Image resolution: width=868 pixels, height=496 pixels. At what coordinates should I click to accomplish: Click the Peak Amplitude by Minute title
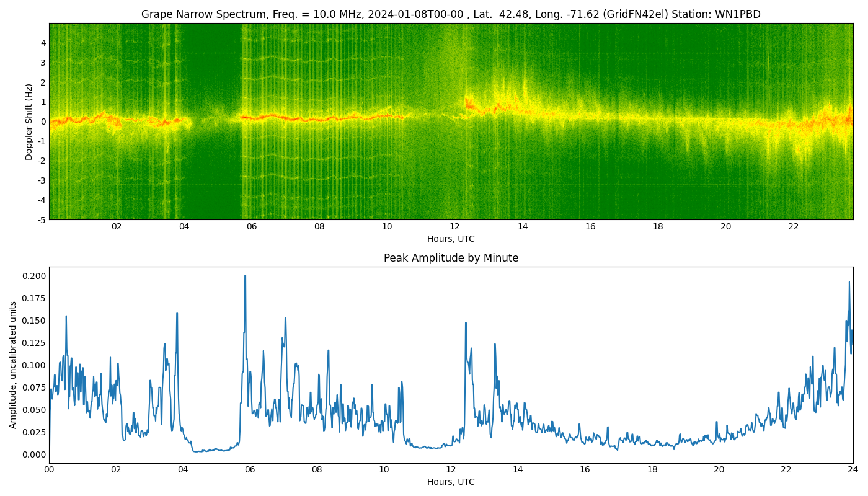coord(451,258)
